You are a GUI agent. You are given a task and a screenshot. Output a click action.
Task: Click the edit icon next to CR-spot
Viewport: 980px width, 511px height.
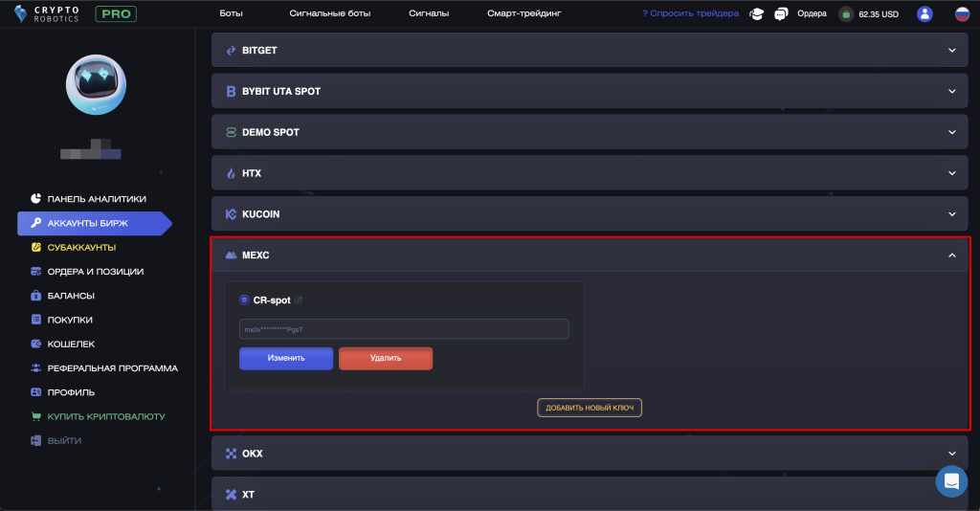coord(299,300)
